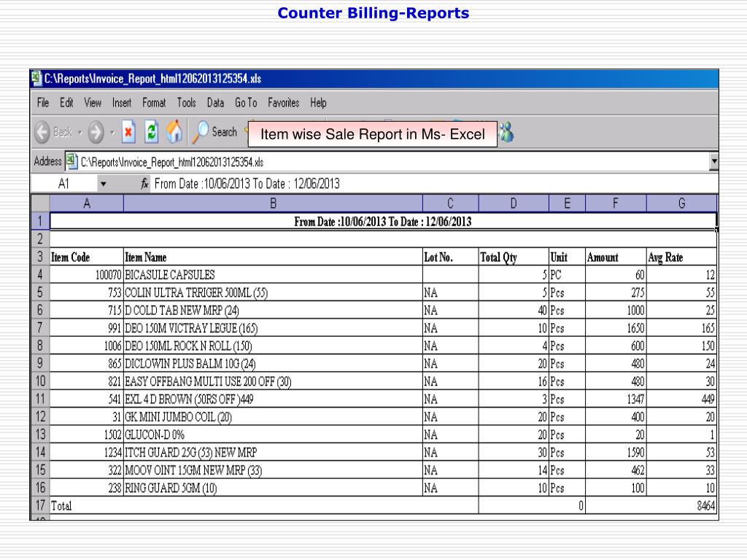Click cell 'COLIN ULTRA TRRIGER 500ML (55)'
This screenshot has height=560, width=747.
point(273,292)
